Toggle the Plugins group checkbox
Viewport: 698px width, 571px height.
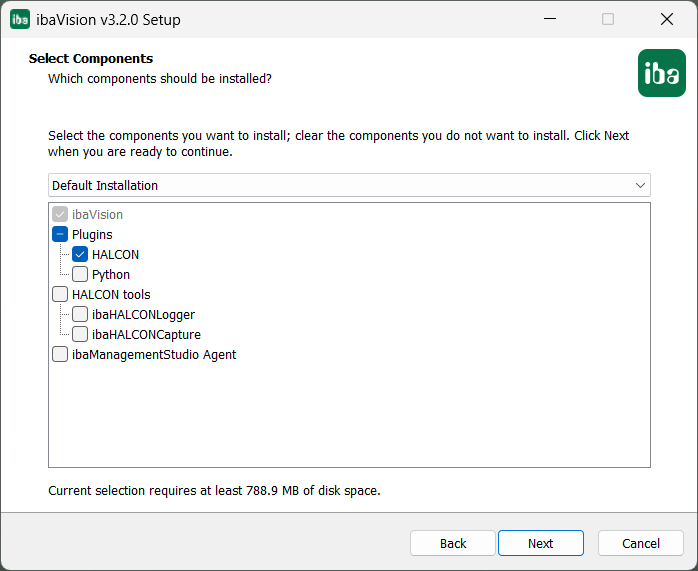click(x=60, y=234)
